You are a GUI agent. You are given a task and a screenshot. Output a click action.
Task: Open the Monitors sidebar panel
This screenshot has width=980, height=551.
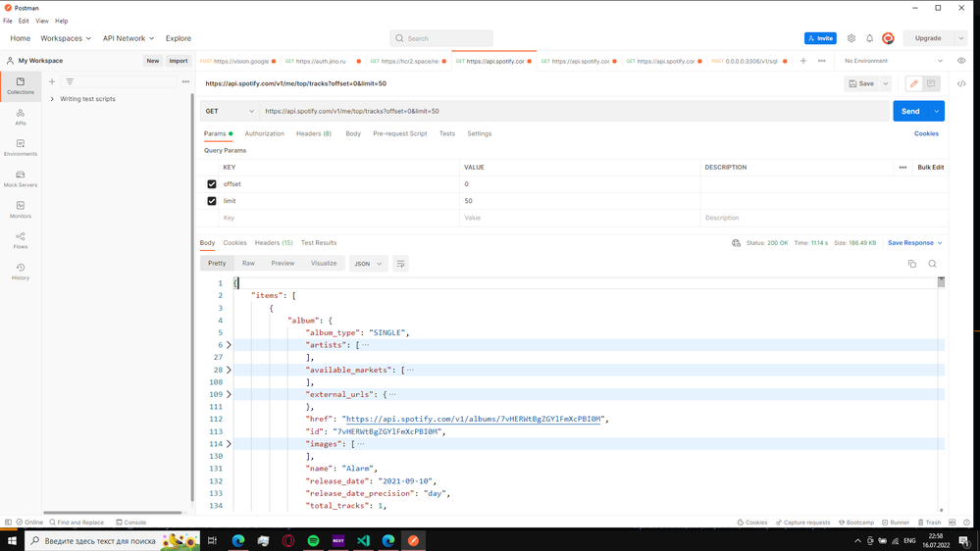[x=21, y=209]
